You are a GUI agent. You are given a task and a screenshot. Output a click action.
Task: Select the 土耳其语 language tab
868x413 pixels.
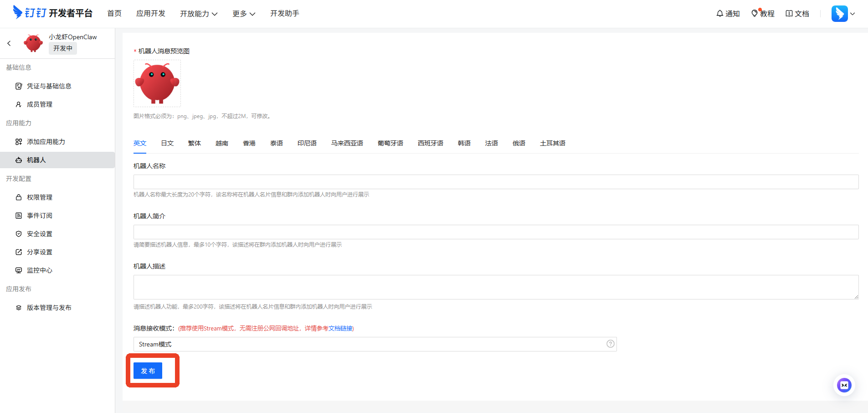point(552,143)
